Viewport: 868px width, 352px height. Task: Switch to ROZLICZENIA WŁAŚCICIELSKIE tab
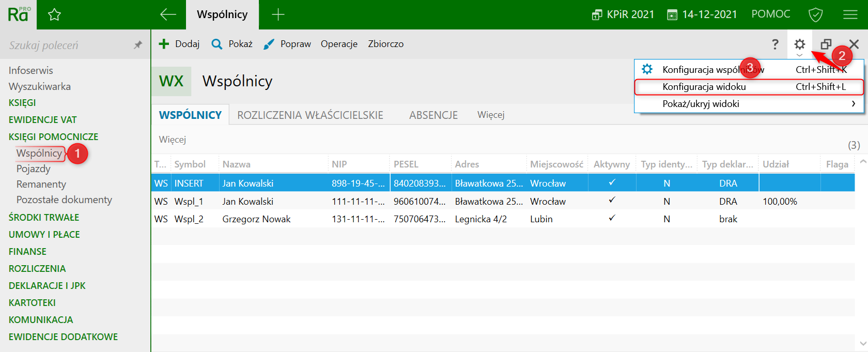click(x=310, y=115)
